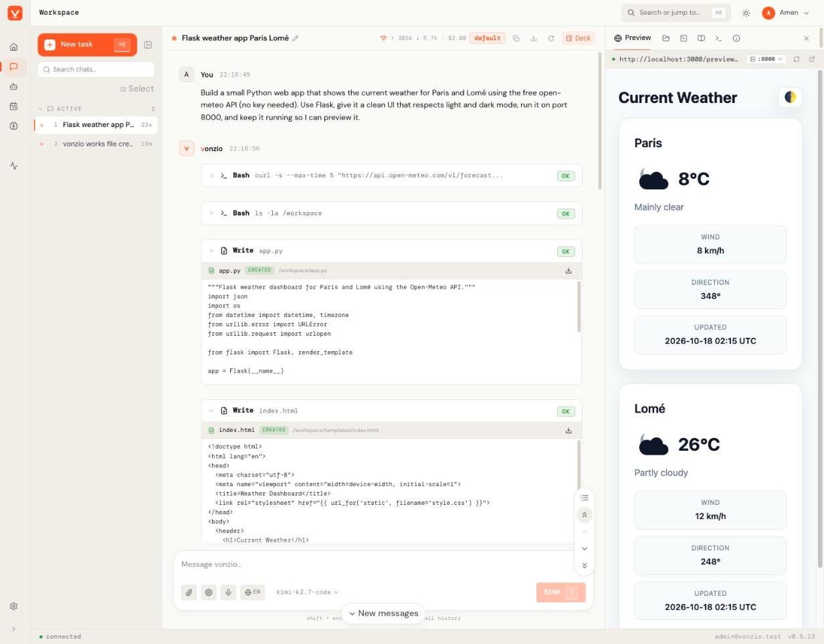Open the info tab in preview panel

(x=736, y=38)
